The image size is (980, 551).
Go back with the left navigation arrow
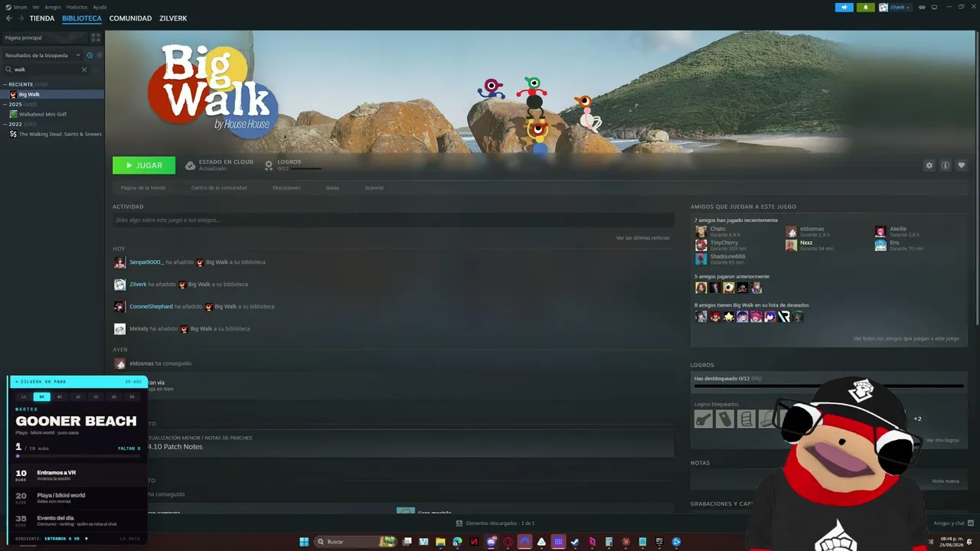(9, 18)
